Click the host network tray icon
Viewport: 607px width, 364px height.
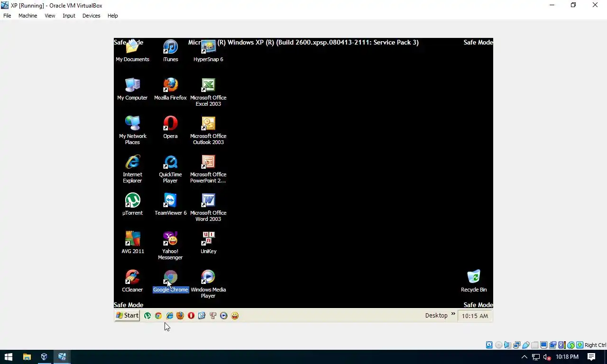[x=536, y=357]
